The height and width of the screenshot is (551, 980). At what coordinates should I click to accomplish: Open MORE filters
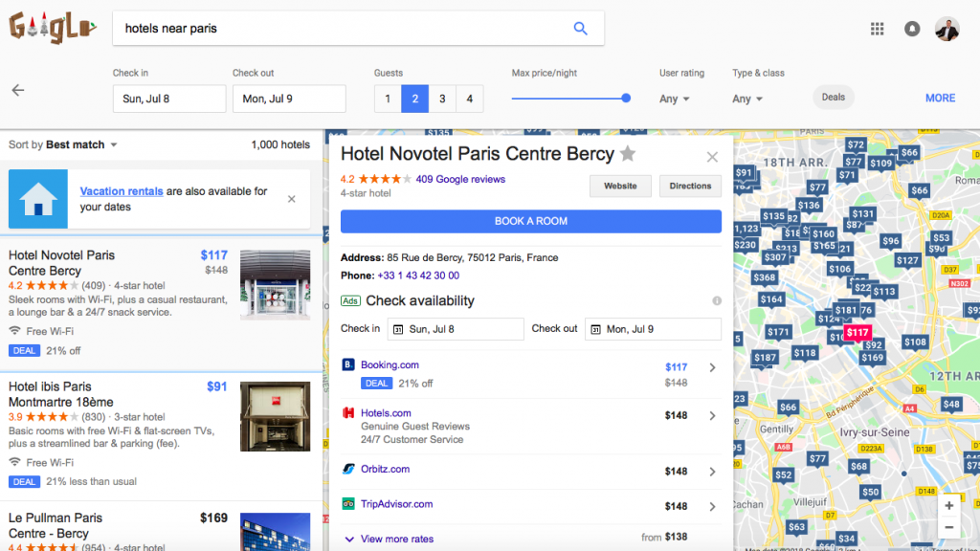940,99
